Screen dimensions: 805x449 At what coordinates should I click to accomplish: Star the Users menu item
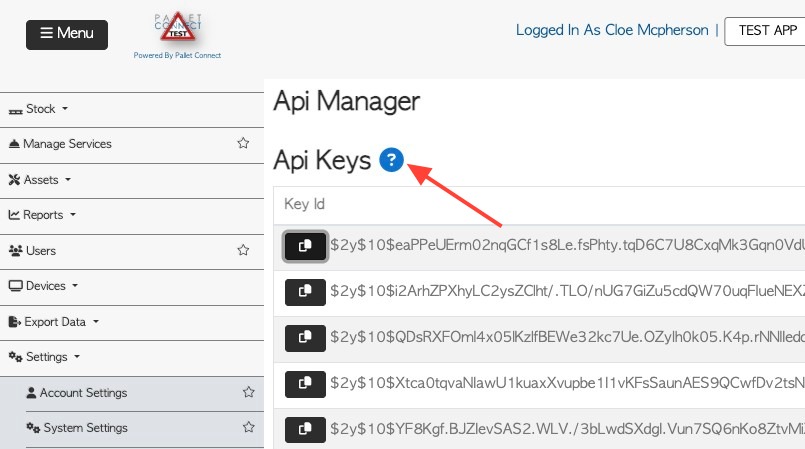point(243,250)
